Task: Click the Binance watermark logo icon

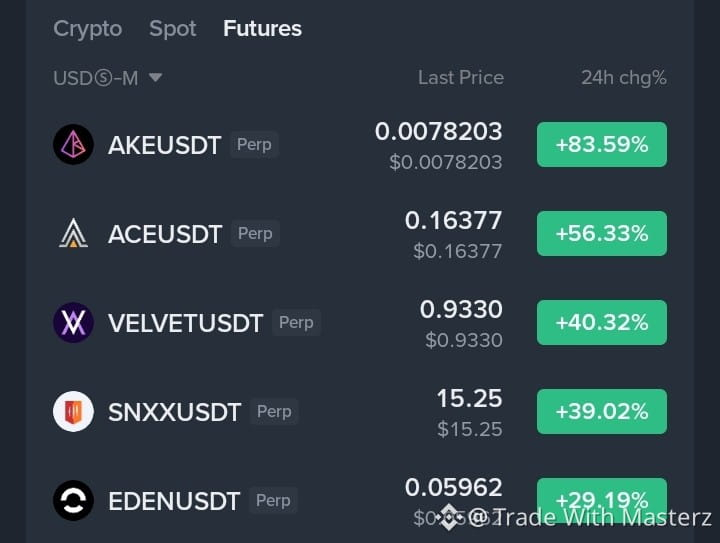Action: click(x=448, y=517)
